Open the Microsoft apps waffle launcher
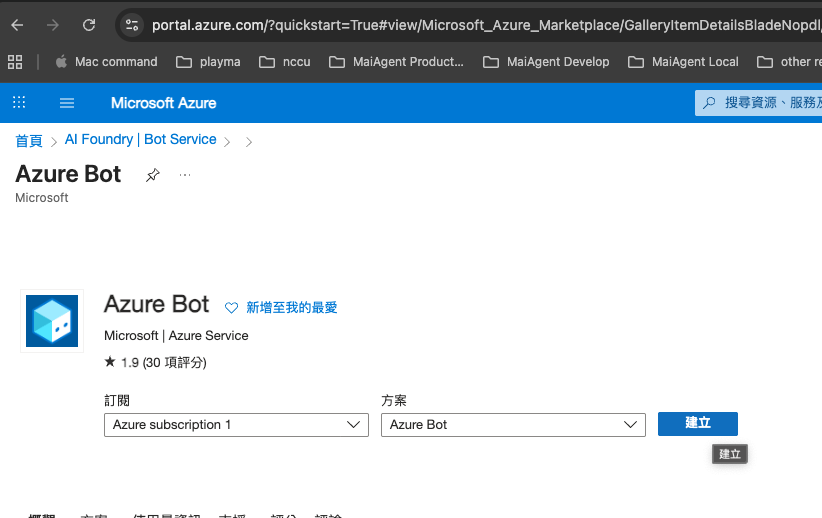This screenshot has width=822, height=518. click(19, 102)
